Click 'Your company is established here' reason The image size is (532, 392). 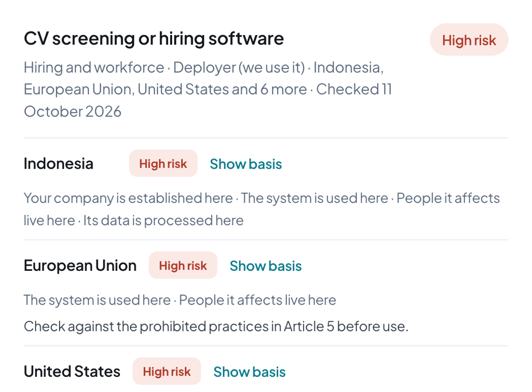point(128,198)
